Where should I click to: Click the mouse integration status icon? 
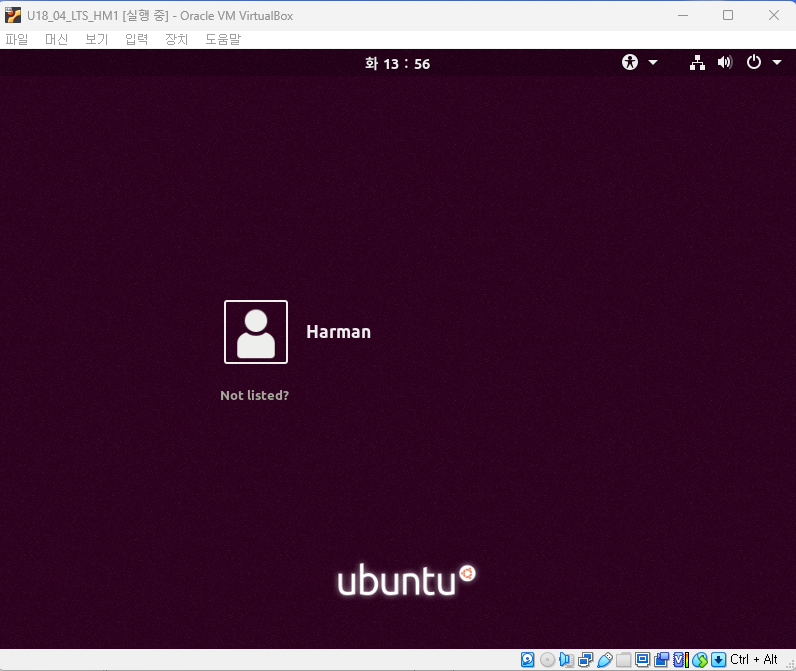[700, 659]
